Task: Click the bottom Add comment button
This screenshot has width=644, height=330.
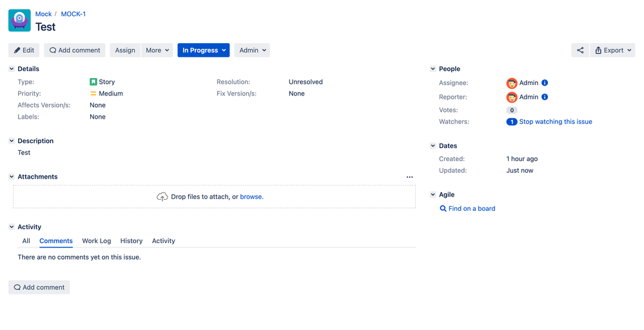Action: [39, 287]
